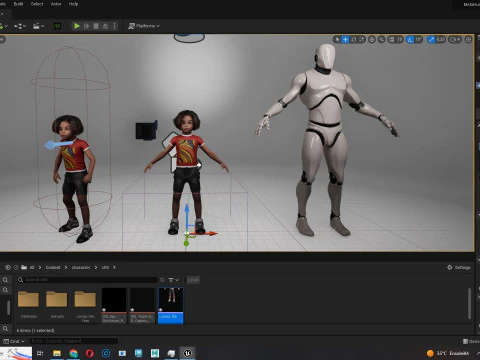Open grid snap size value dropdown
This screenshot has width=480, height=360.
(400, 40)
